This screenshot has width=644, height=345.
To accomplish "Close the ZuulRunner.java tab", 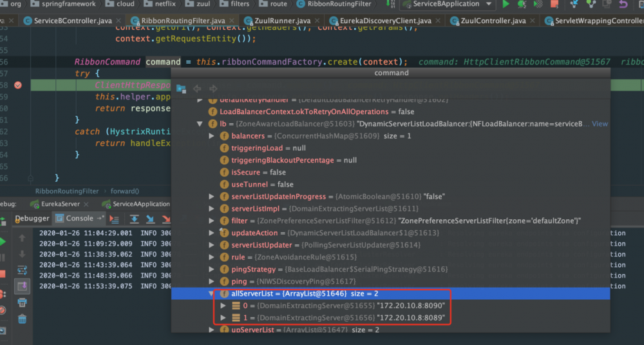I will pyautogui.click(x=317, y=21).
